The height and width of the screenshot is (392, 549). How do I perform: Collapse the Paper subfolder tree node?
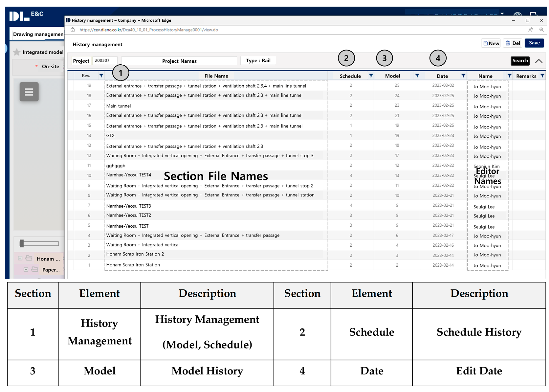click(x=26, y=269)
